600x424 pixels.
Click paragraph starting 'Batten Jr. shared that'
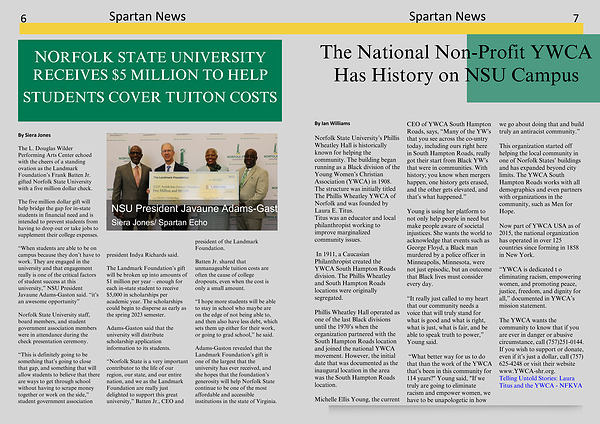tap(232, 275)
